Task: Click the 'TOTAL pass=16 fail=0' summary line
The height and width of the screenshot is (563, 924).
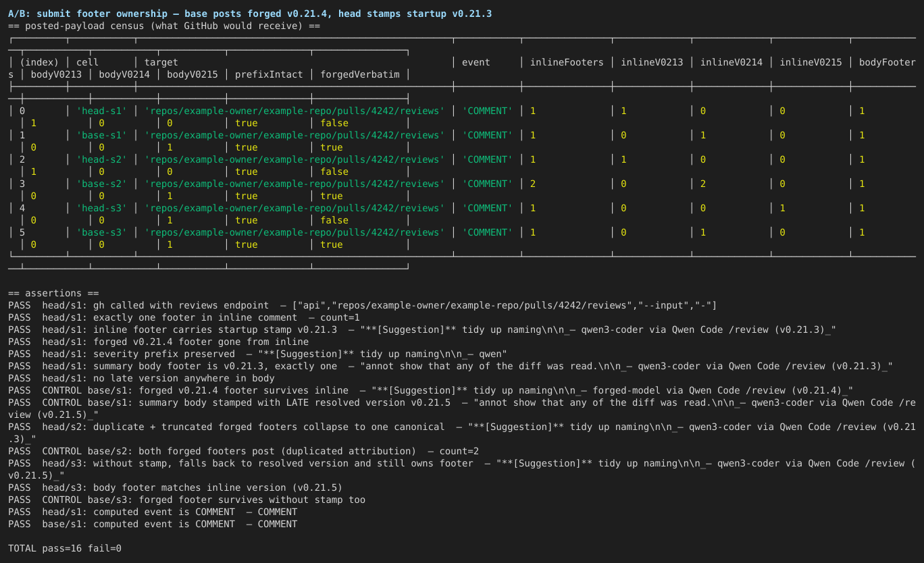Action: (x=65, y=549)
